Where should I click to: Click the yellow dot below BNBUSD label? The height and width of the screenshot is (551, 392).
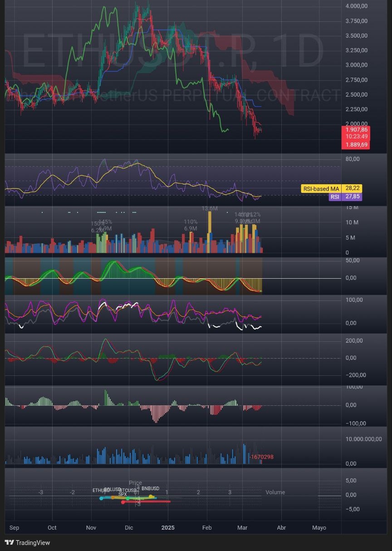coord(151,497)
